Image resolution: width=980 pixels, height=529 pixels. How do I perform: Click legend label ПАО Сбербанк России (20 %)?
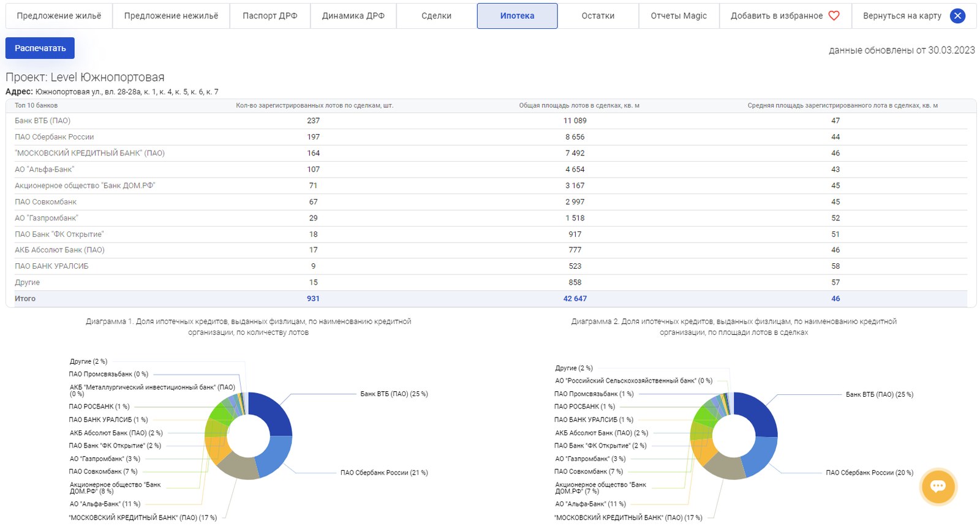[869, 473]
